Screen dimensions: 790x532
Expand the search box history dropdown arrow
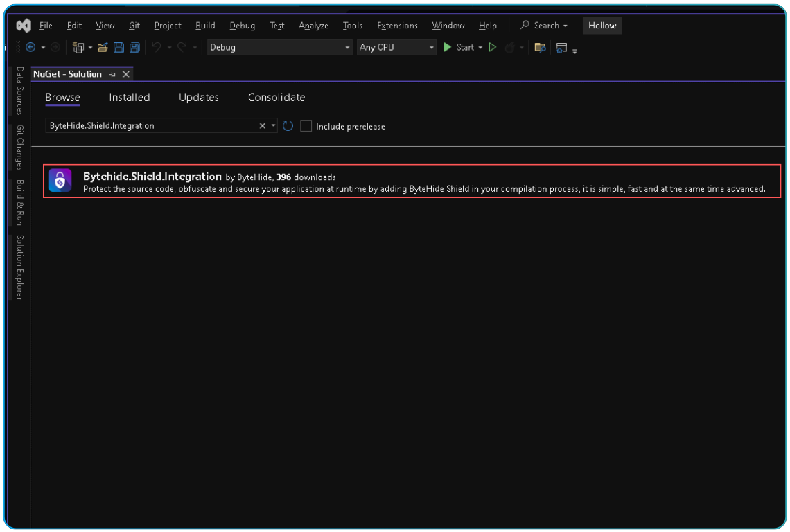[272, 125]
